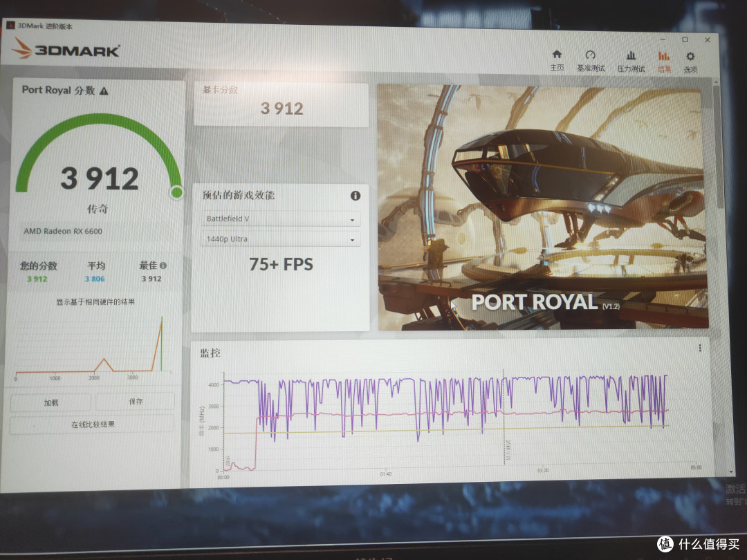Click the 75+ FPS estimate text
Viewport: 747px width, 560px height.
click(x=281, y=264)
